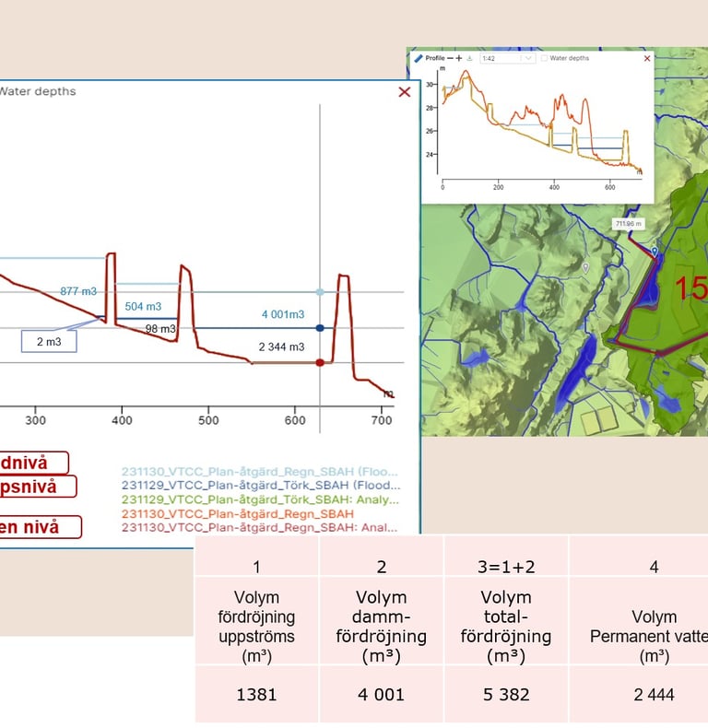Zoom in with the plus icon in Profile window
The height and width of the screenshot is (728, 708).
459,58
